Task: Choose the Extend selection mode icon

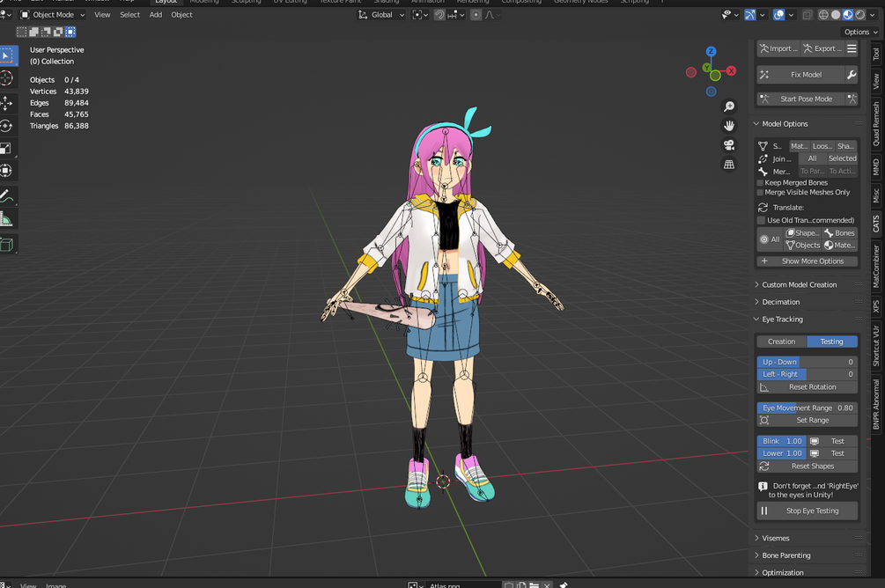Action: (33, 33)
